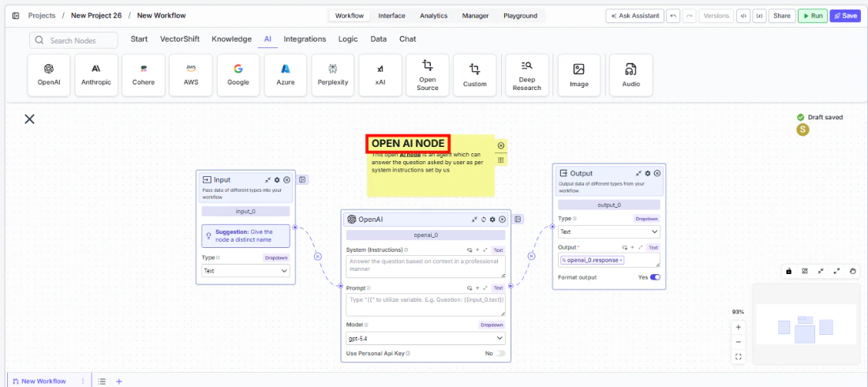Image resolution: width=868 pixels, height=387 pixels.
Task: Collapse the Input node
Action: click(x=268, y=179)
